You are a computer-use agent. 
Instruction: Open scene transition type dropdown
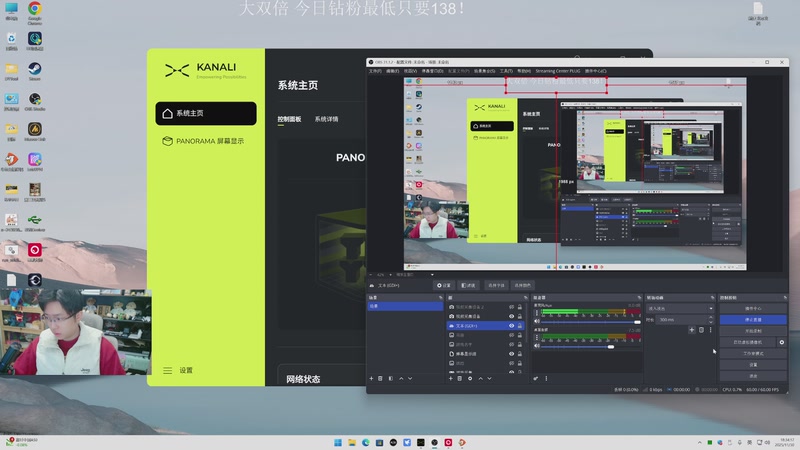(680, 308)
